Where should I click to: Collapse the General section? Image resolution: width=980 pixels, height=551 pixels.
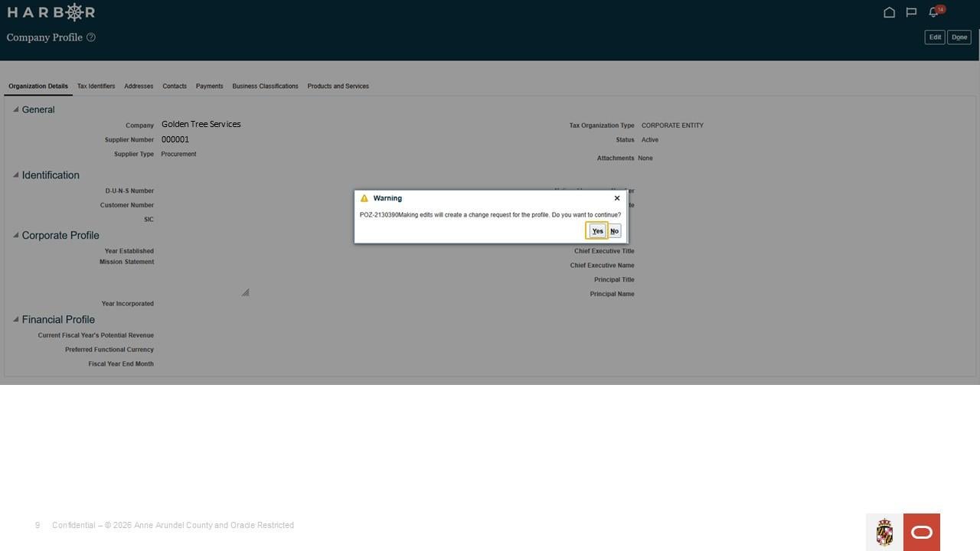tap(15, 109)
